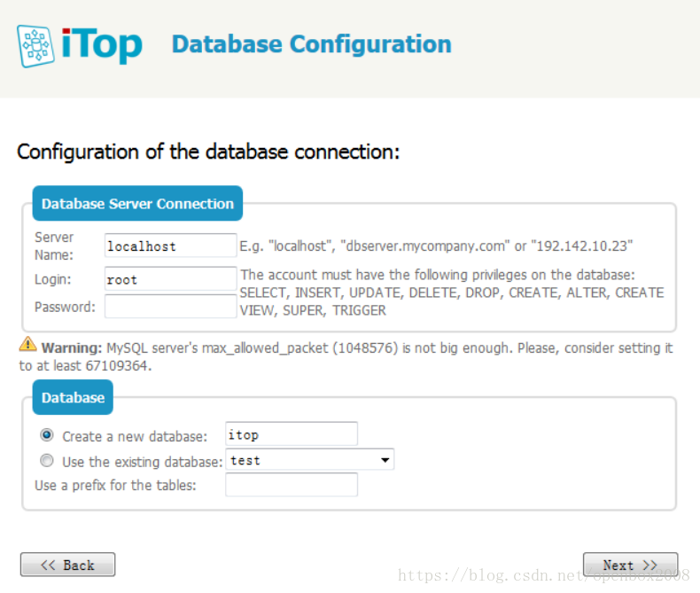
Task: Click the Database section header
Action: [73, 397]
